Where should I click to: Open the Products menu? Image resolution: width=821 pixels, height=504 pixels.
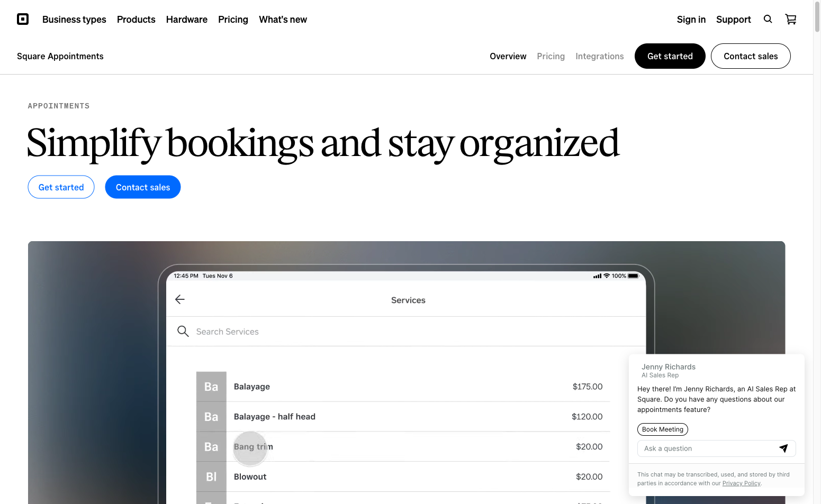pyautogui.click(x=136, y=20)
